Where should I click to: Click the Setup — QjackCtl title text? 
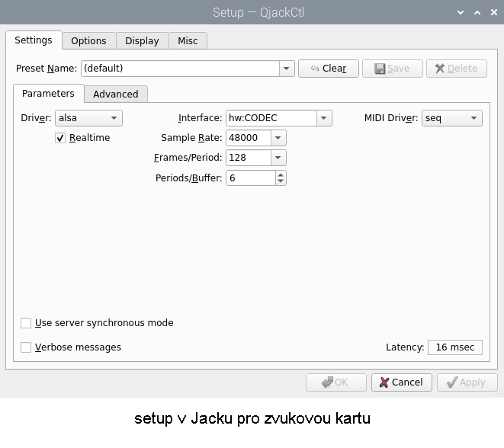[258, 12]
